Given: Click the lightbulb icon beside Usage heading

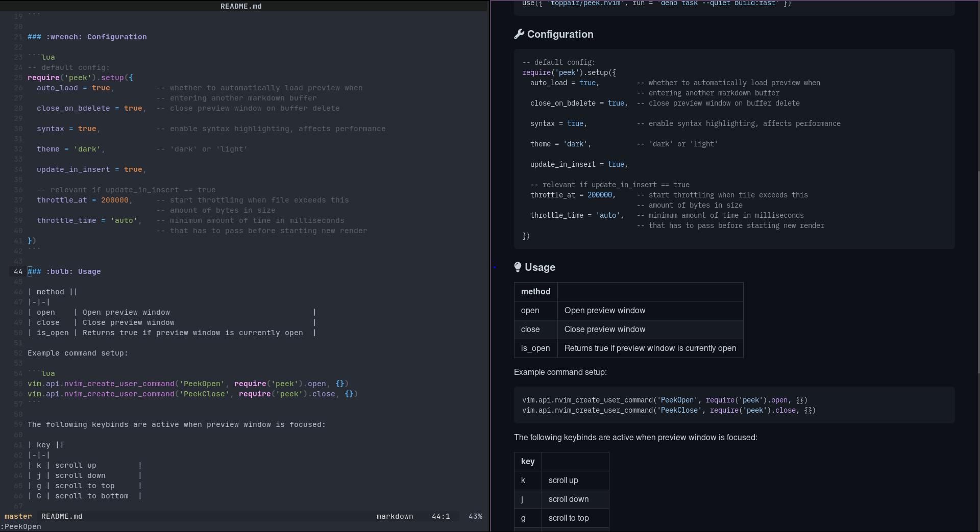Looking at the screenshot, I should 518,267.
